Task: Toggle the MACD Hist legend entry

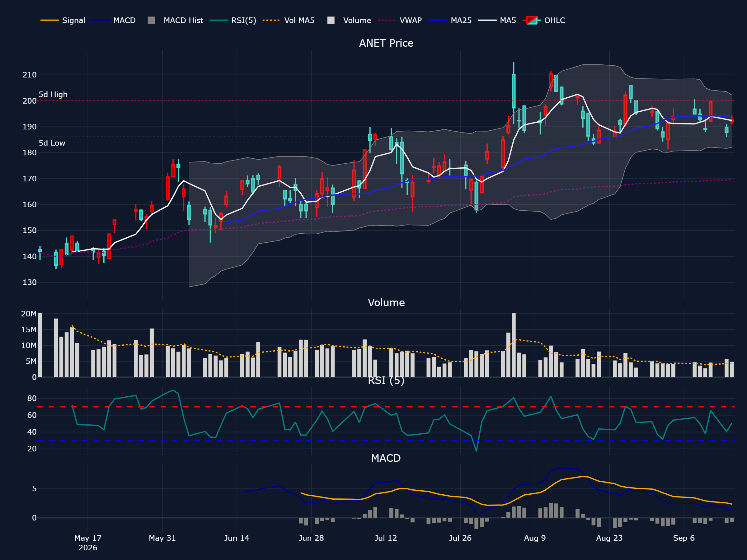Action: 176,20
